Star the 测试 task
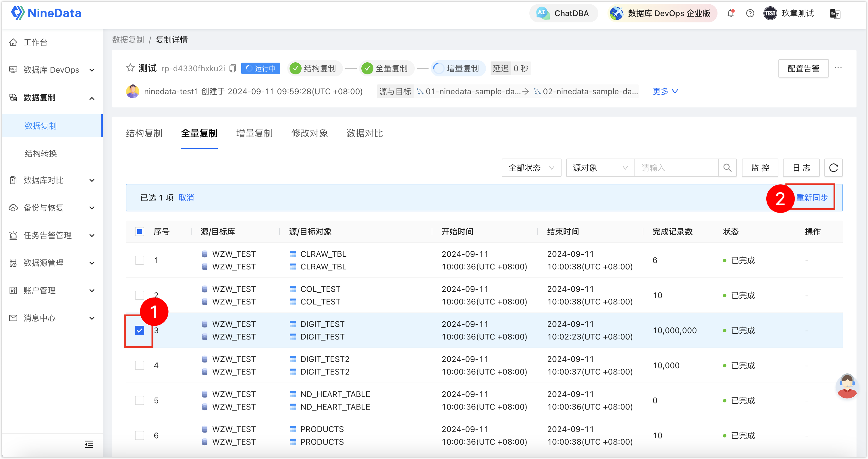The image size is (868, 459). click(x=130, y=68)
